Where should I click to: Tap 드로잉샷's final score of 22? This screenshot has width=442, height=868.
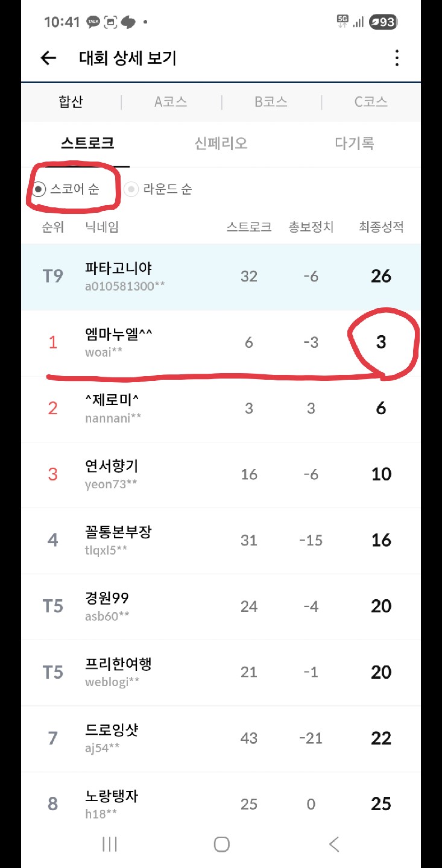click(x=380, y=738)
